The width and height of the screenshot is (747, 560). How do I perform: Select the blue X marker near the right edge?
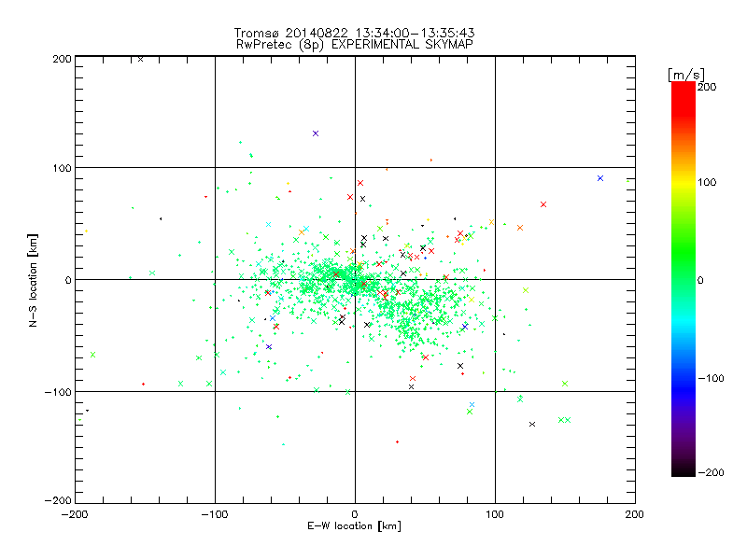point(600,178)
